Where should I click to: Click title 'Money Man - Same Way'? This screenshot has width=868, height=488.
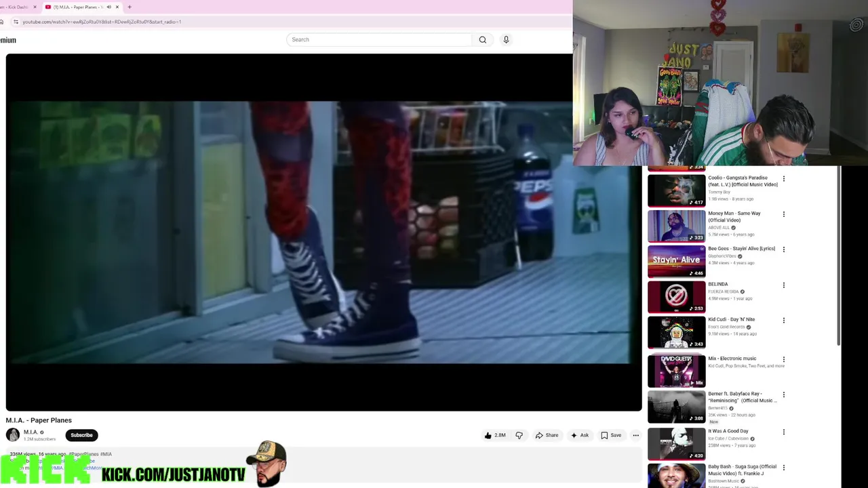734,216
